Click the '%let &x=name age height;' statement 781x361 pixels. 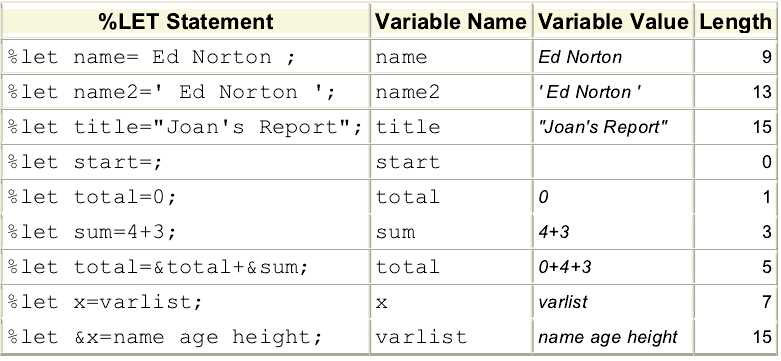coord(186,338)
